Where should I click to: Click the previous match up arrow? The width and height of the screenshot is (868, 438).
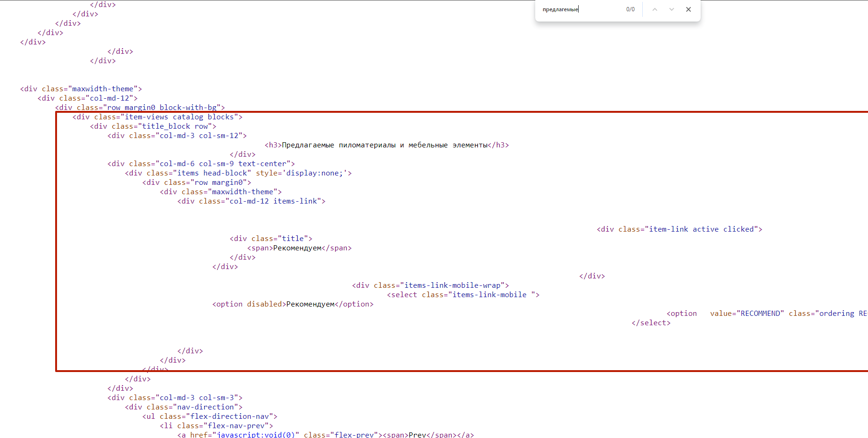[655, 9]
